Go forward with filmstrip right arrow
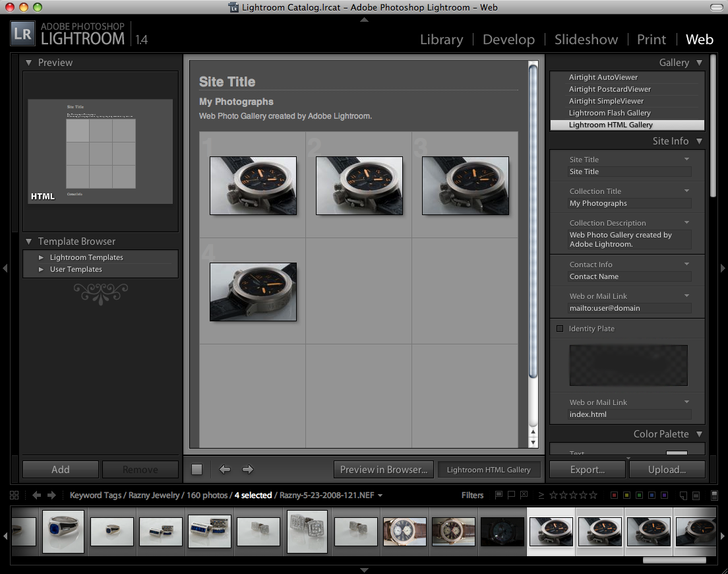This screenshot has height=574, width=728. [51, 495]
